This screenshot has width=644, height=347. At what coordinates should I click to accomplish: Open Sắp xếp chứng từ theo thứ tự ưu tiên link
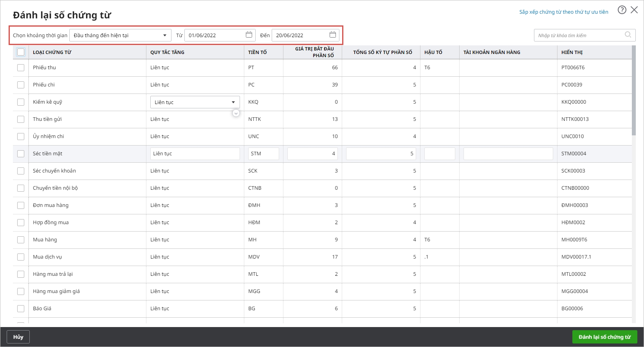(x=563, y=12)
